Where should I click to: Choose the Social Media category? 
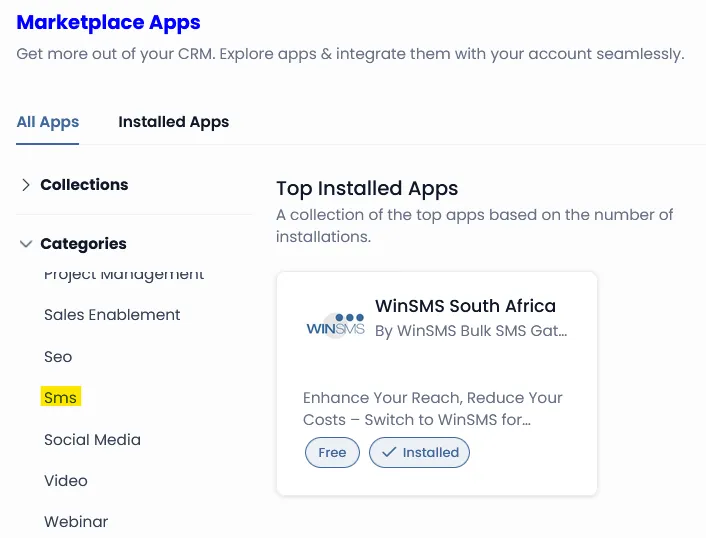pos(92,440)
